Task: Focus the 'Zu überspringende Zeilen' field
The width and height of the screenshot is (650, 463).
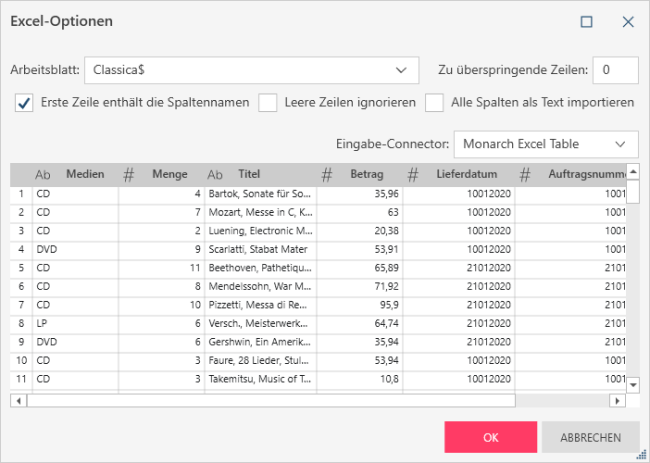Action: pos(615,70)
